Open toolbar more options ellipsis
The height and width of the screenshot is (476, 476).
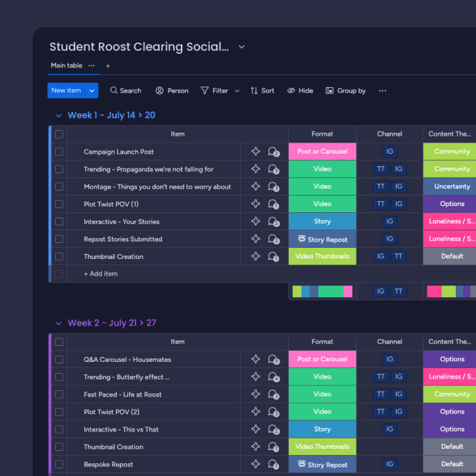(383, 90)
